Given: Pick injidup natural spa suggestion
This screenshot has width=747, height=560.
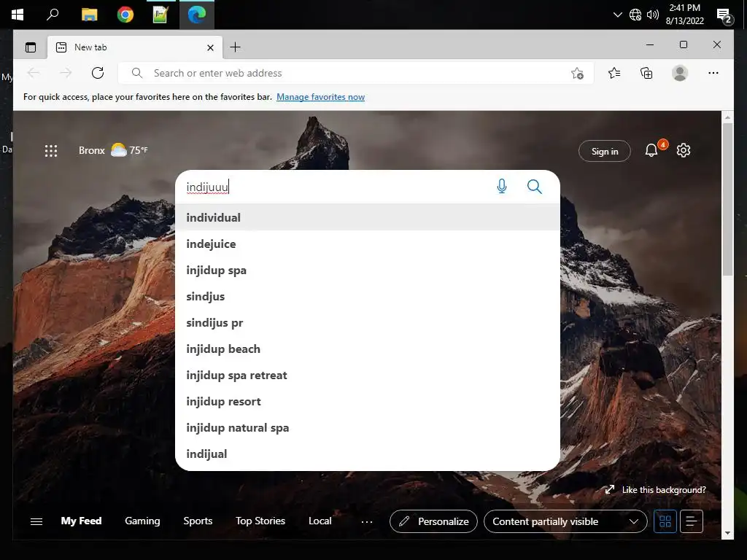Looking at the screenshot, I should 368,427.
